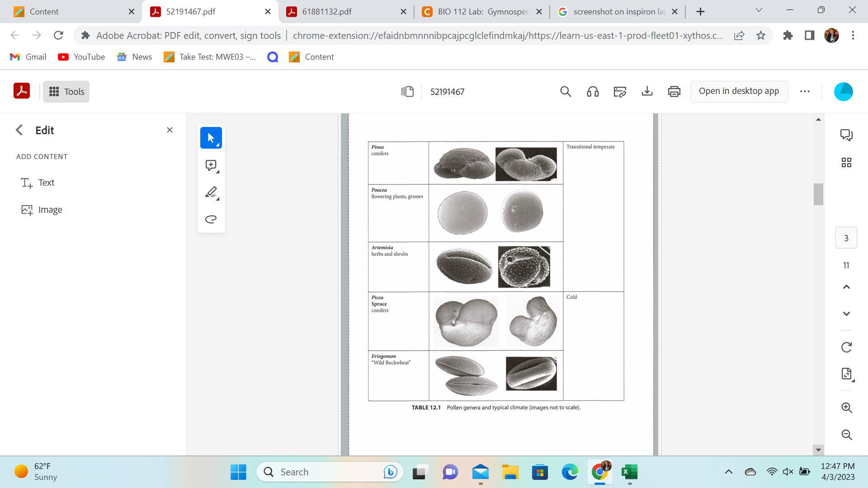The width and height of the screenshot is (868, 488).
Task: Choose the add comment tool
Action: (211, 165)
